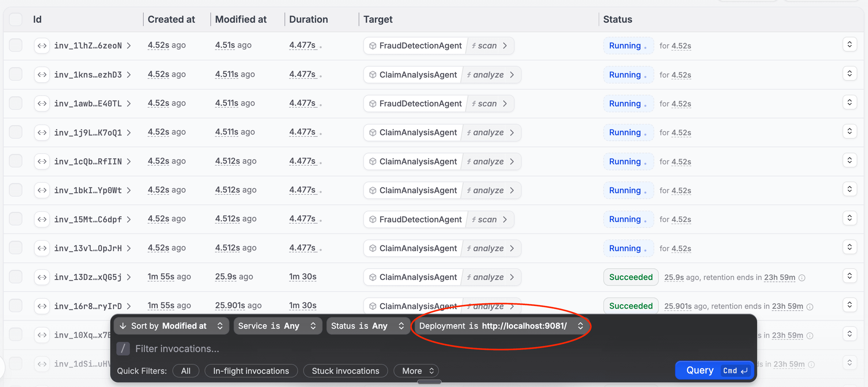Viewport: 868px width, 387px height.
Task: Expand the chevron beside inv_13Dz…xQG5j
Action: point(129,277)
